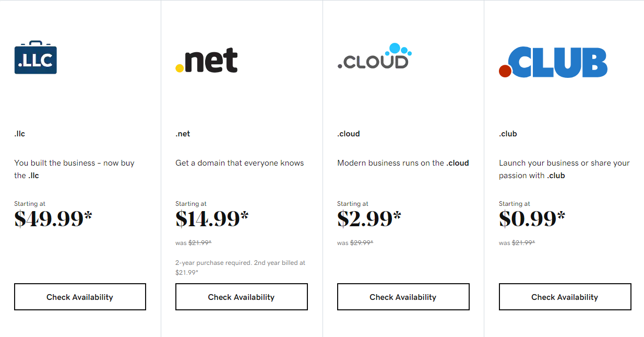Check Availability for the .llc domain
This screenshot has height=337, width=644.
(80, 297)
